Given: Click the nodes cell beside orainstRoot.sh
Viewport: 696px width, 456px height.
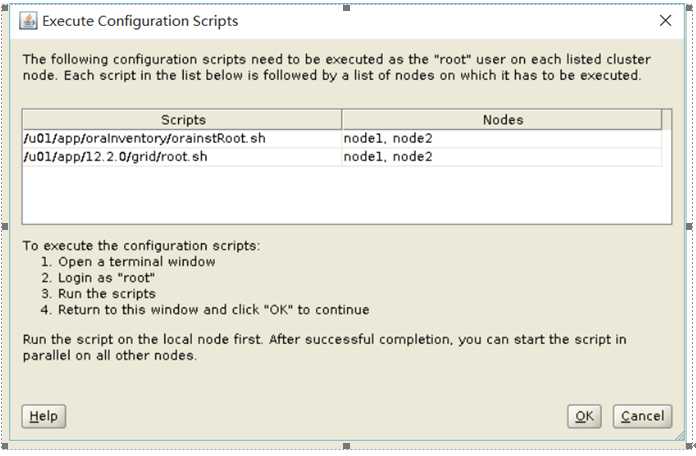Looking at the screenshot, I should click(x=502, y=139).
